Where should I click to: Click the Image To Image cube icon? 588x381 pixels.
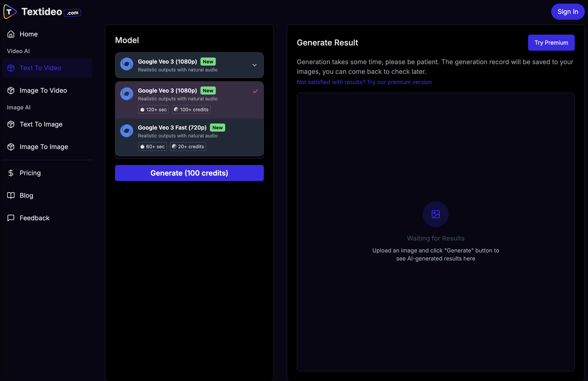(11, 147)
